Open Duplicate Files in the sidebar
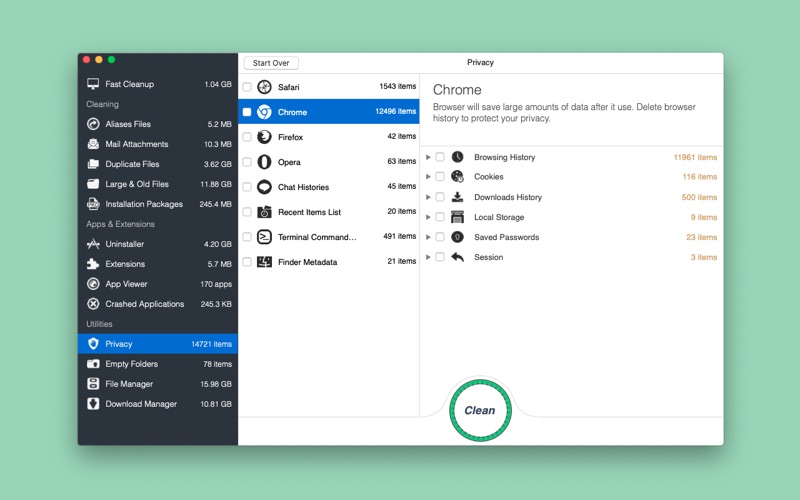 coord(158,164)
